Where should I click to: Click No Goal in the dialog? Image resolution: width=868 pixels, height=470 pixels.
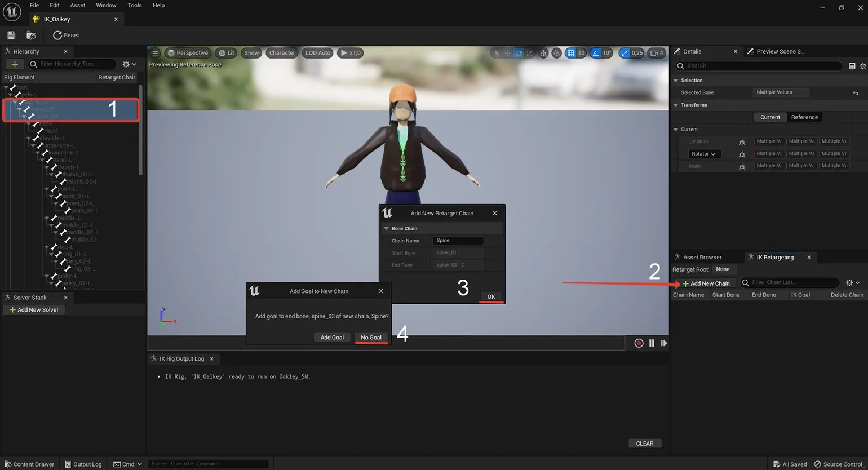pyautogui.click(x=371, y=338)
